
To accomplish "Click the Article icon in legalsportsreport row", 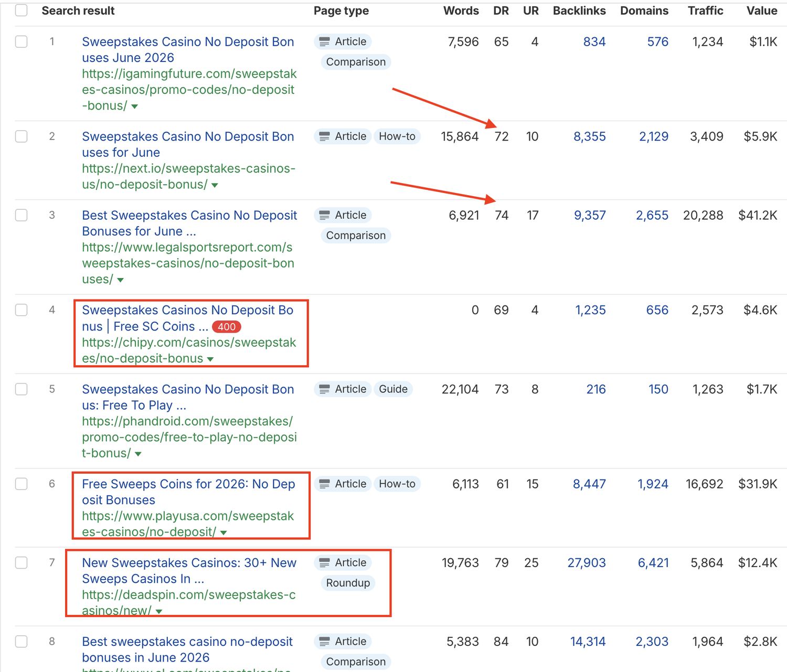I will [325, 215].
